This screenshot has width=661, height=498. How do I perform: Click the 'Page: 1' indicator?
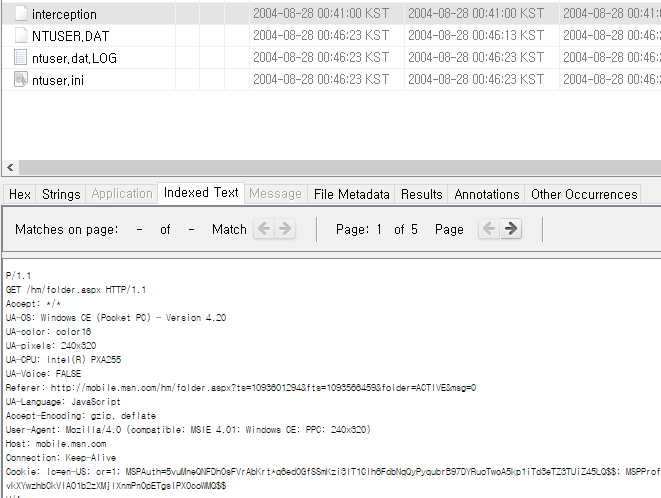click(359, 229)
